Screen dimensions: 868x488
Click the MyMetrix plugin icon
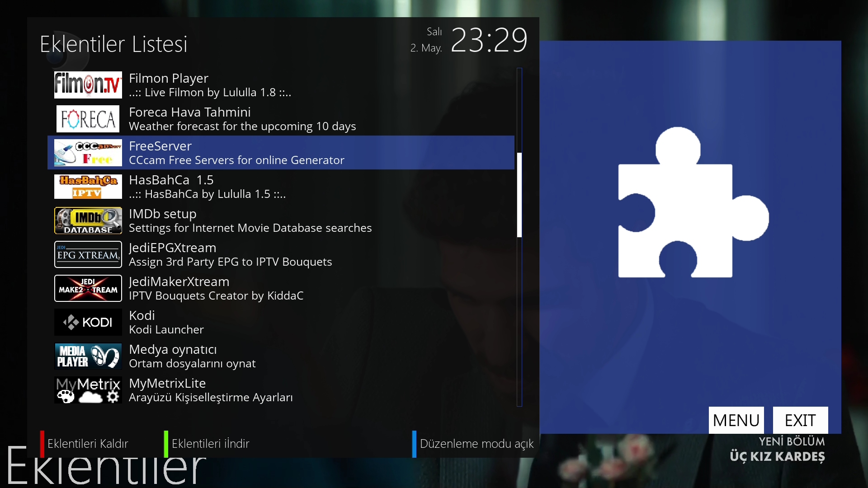click(88, 390)
